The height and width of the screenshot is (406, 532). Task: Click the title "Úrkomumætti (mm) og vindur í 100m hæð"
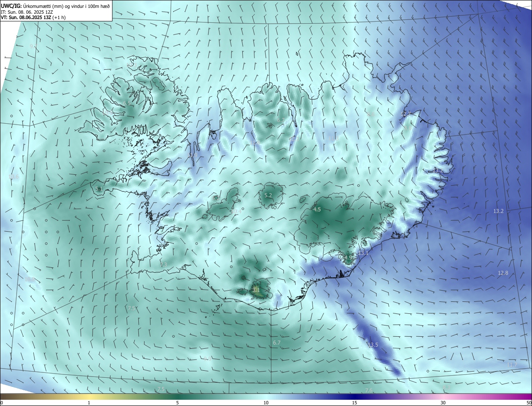[66, 5]
